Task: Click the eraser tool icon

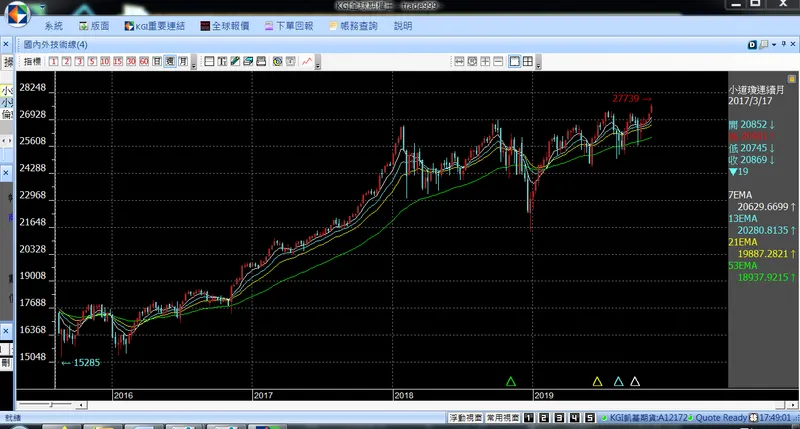Action: click(248, 62)
